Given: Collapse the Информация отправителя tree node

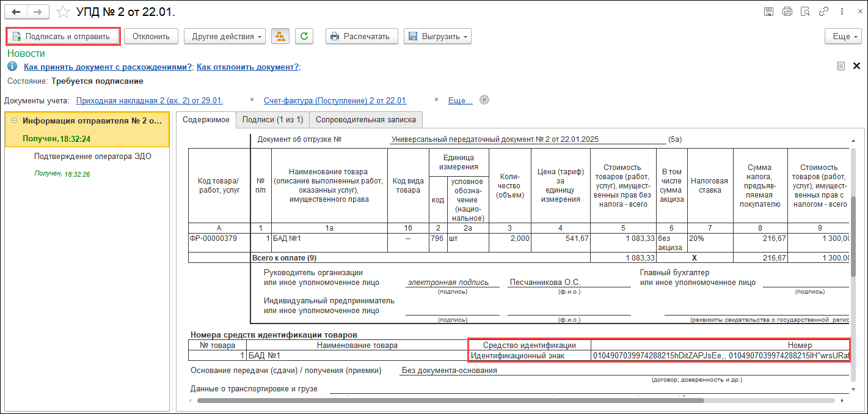Looking at the screenshot, I should [x=14, y=120].
